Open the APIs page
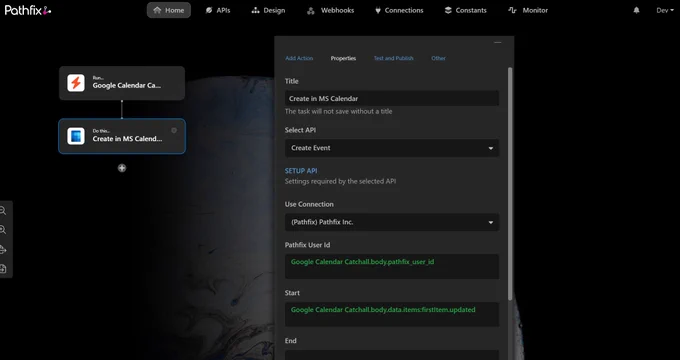The width and height of the screenshot is (680, 360). [x=218, y=10]
